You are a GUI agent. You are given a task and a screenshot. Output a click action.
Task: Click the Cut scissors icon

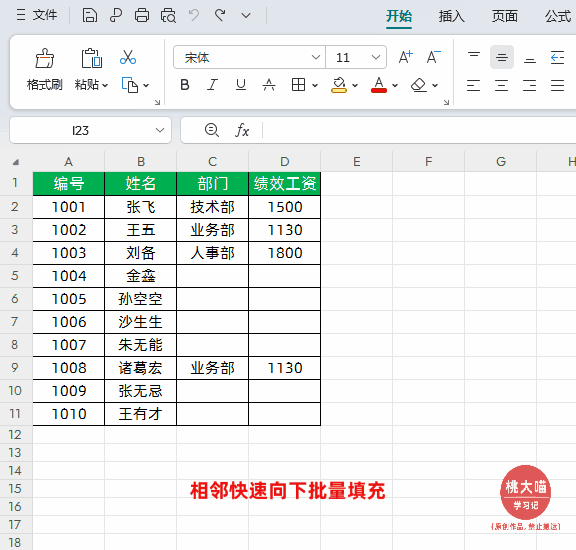[128, 57]
